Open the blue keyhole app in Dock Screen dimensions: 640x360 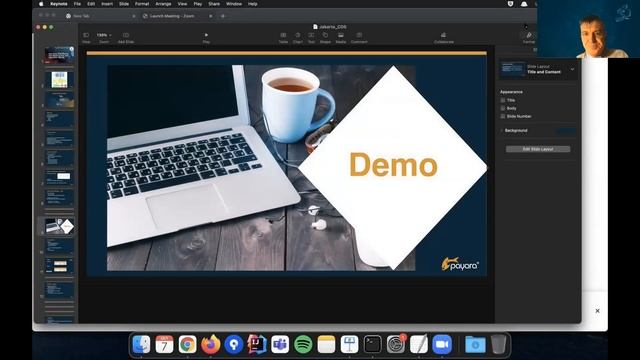[x=233, y=344]
